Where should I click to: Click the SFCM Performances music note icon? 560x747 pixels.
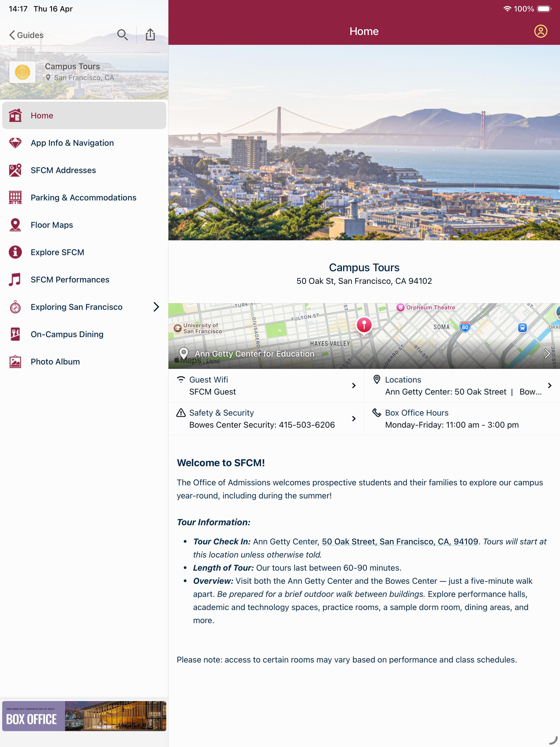point(15,280)
